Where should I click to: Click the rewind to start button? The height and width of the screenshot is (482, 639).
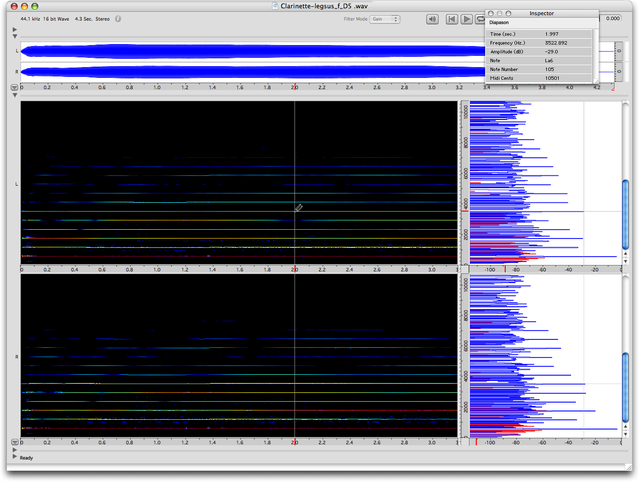[x=452, y=18]
